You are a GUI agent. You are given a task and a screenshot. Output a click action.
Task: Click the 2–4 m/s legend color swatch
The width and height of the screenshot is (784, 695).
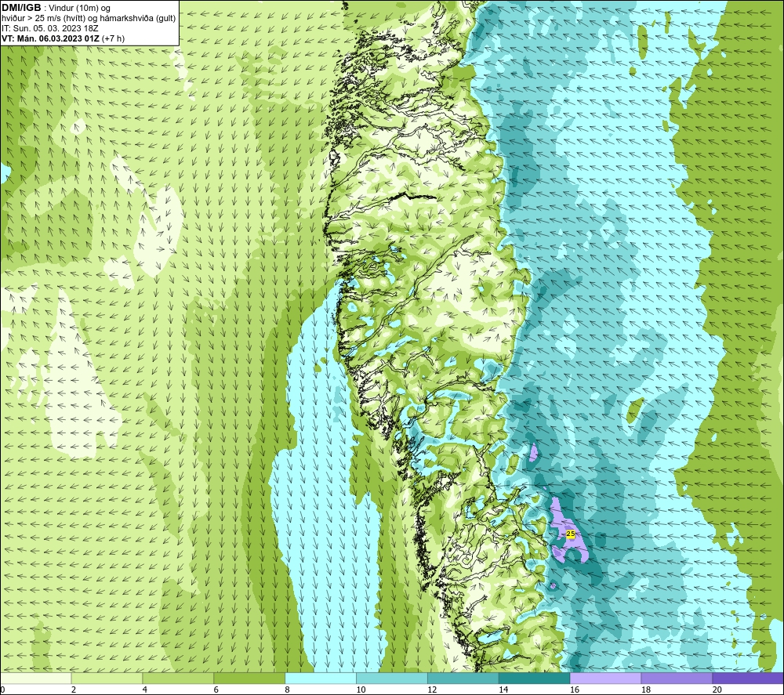click(x=107, y=679)
